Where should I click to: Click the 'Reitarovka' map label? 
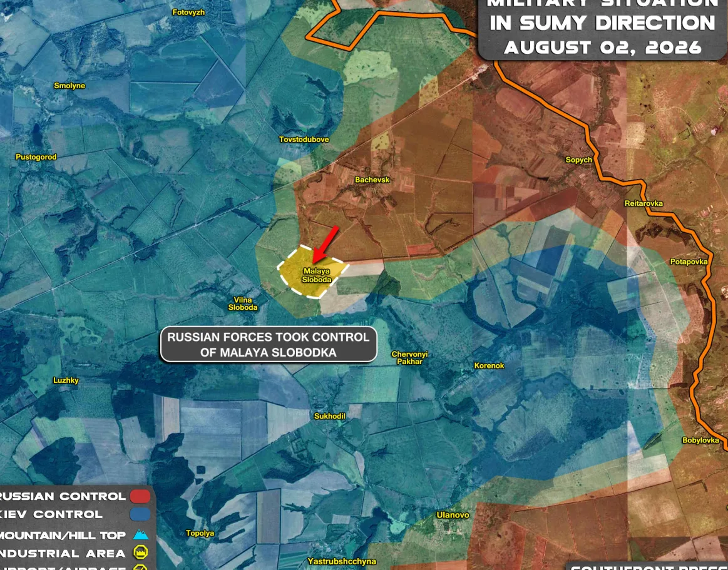tap(643, 203)
